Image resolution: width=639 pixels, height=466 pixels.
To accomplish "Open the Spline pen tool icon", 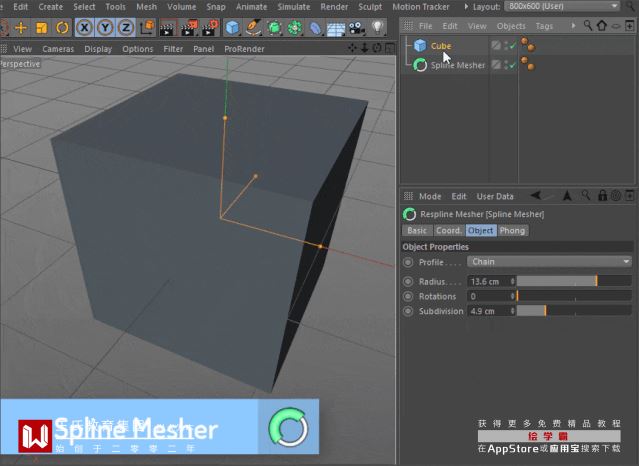I will (253, 28).
